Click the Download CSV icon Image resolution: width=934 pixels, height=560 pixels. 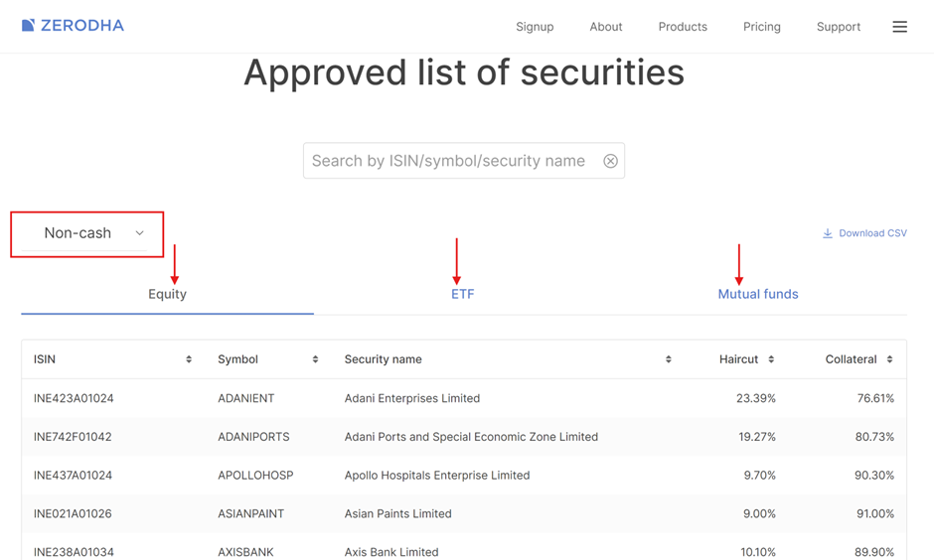(828, 233)
